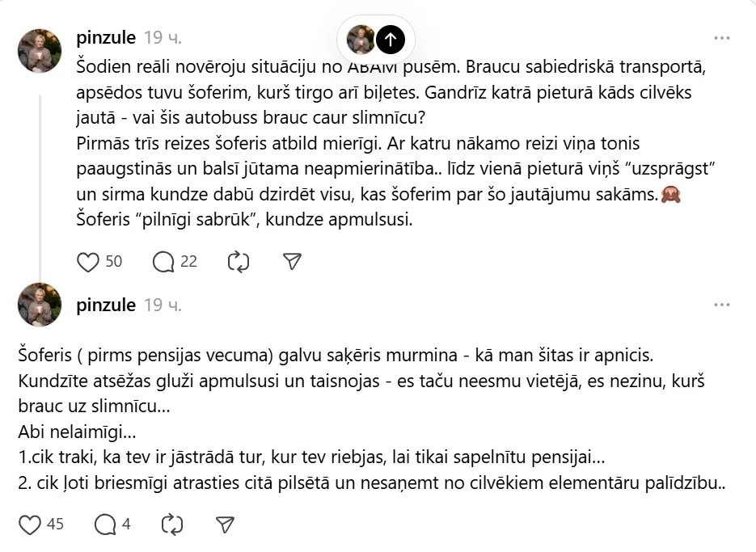Click the scroll-to-top arrow button
This screenshot has width=756, height=552.
pyautogui.click(x=391, y=39)
